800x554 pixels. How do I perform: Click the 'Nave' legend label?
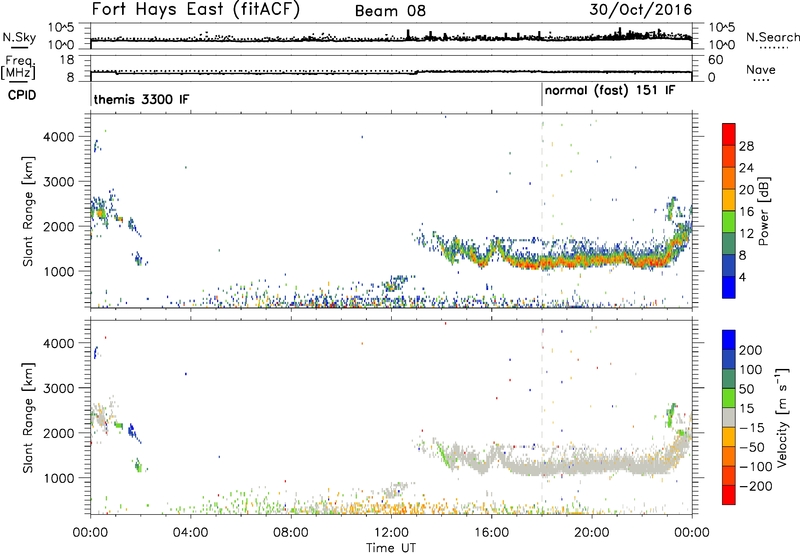click(760, 70)
